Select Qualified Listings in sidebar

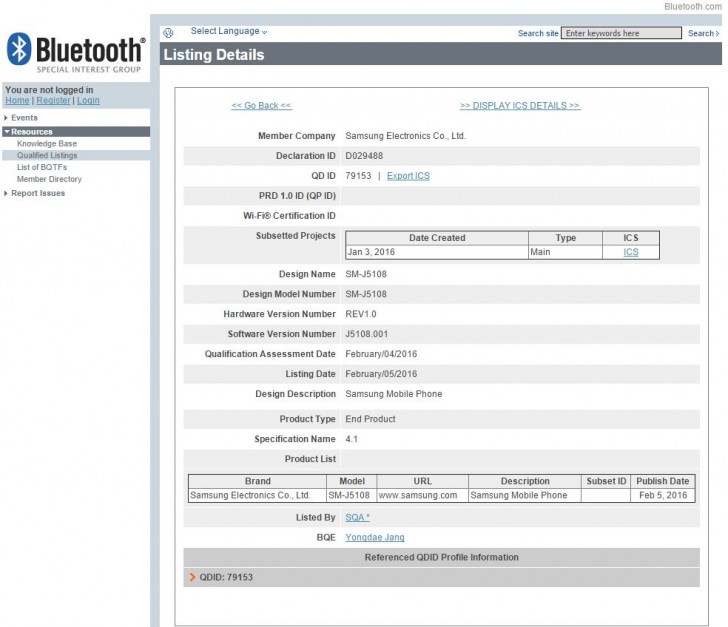click(x=47, y=156)
